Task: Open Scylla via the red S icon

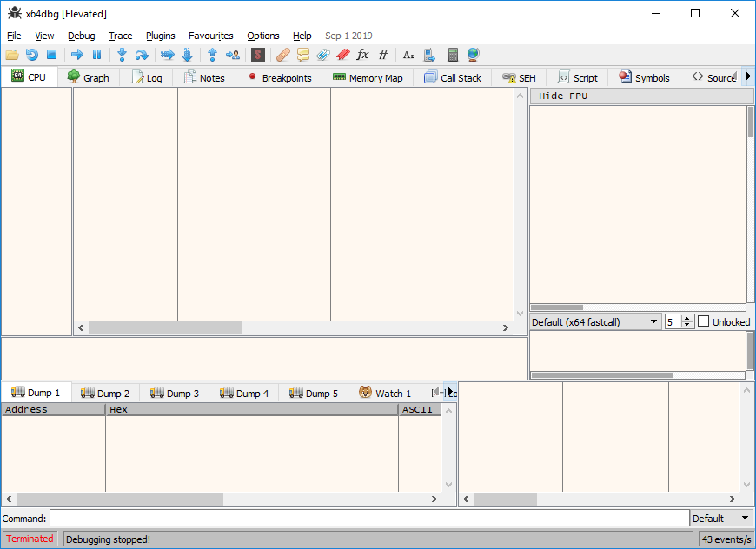Action: (x=258, y=55)
